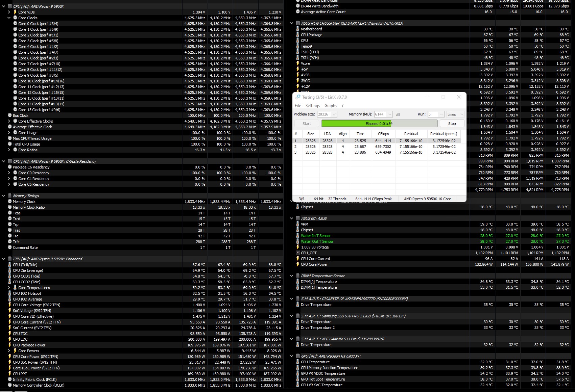Click the Vcore voltage lightning icon
The width and height of the screenshot is (575, 392).
click(298, 63)
